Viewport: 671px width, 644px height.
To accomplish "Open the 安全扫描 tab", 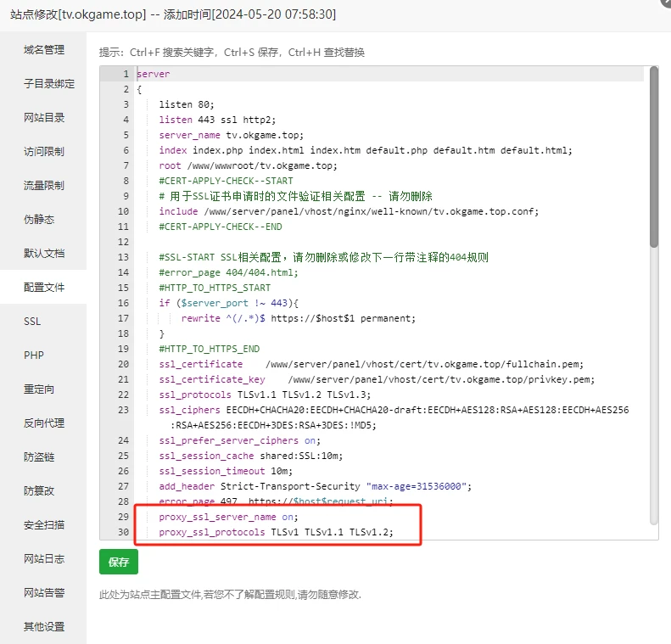I will coord(43,525).
